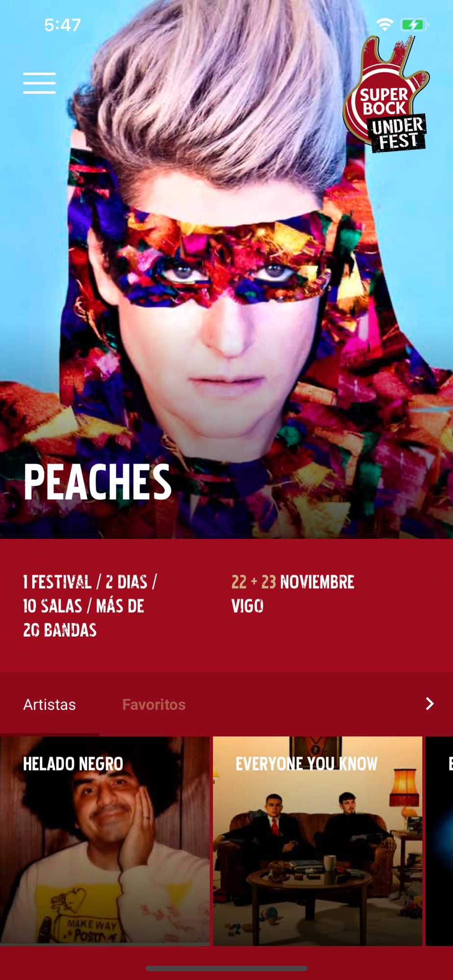This screenshot has height=980, width=453.
Task: Open the Helado Negro artist card
Action: click(104, 841)
